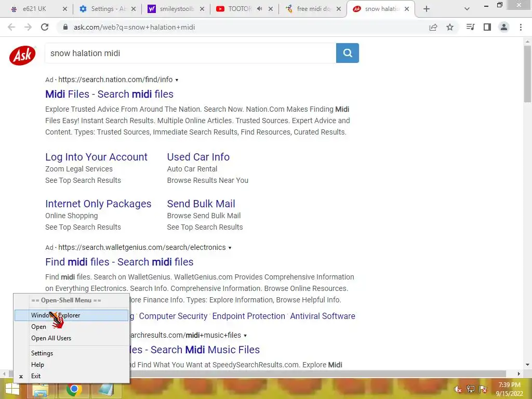
Task: Click the muted volume tray icon
Action: click(458, 389)
